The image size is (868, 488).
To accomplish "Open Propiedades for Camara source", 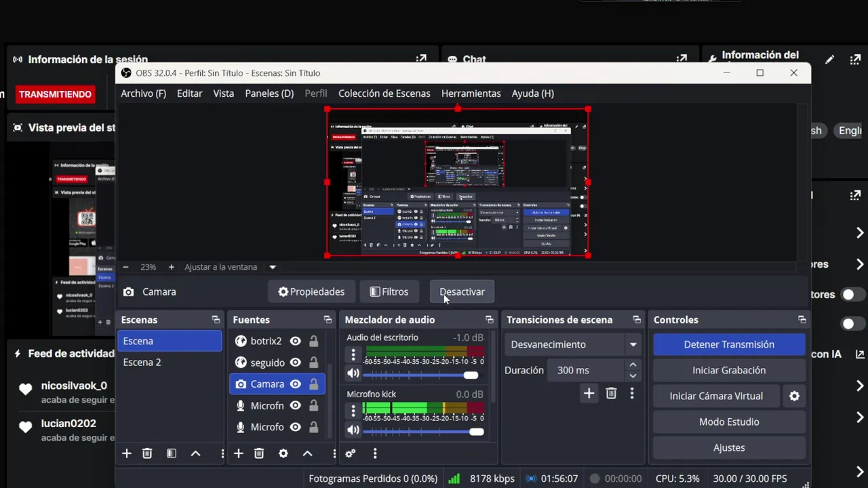I will (x=311, y=291).
